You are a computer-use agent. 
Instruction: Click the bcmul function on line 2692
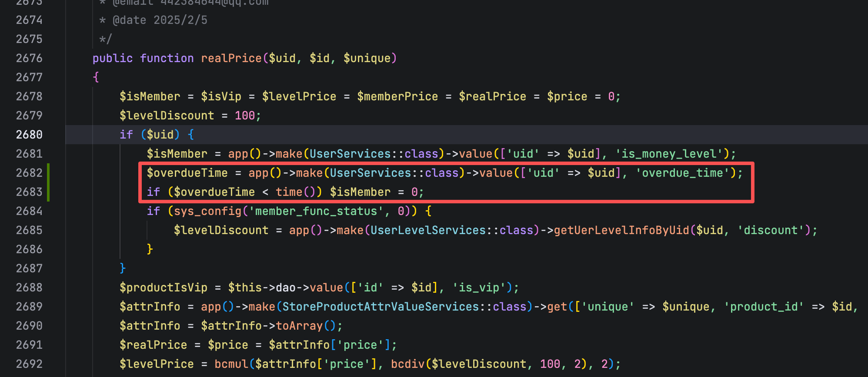click(x=231, y=364)
